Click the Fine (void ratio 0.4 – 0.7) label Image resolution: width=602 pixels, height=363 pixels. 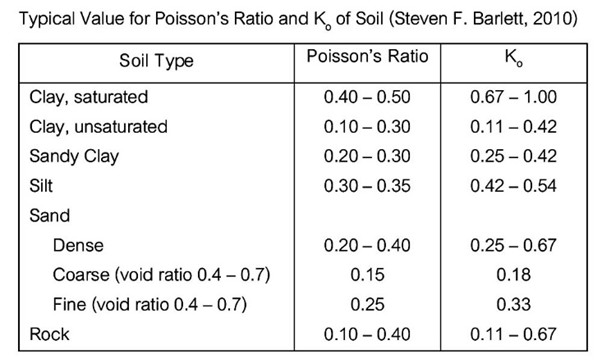(x=150, y=305)
